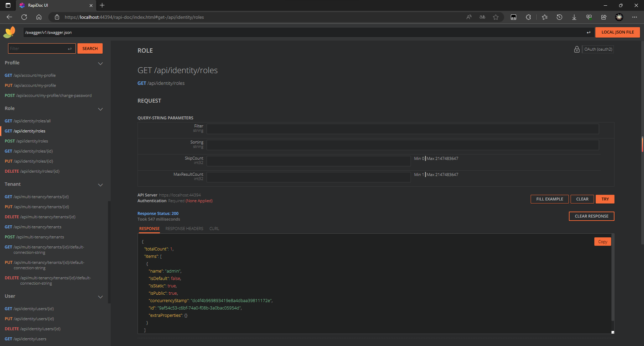Open the favorites list icon
644x346 pixels.
click(545, 17)
